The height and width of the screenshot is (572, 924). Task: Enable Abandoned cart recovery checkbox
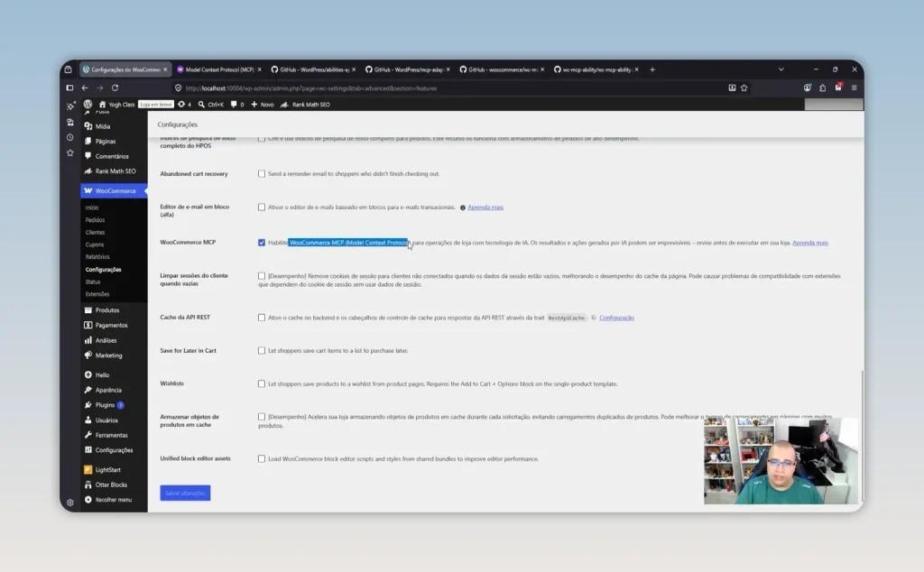[262, 174]
